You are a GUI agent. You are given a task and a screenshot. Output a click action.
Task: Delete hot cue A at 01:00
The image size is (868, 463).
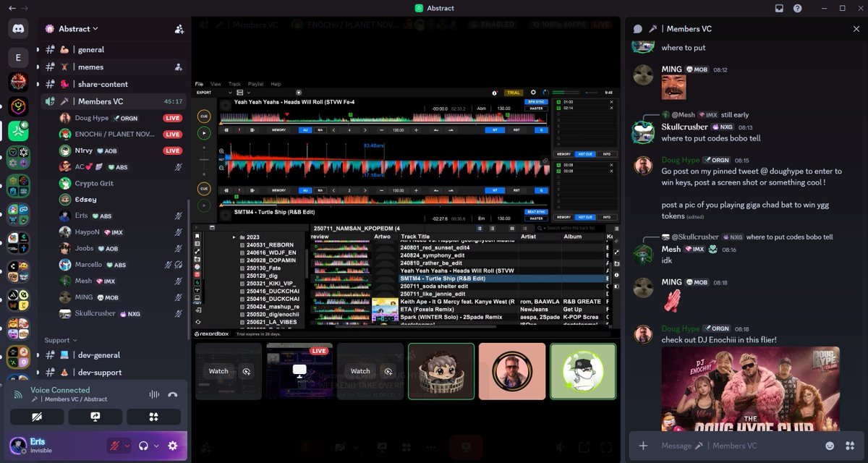coord(610,103)
